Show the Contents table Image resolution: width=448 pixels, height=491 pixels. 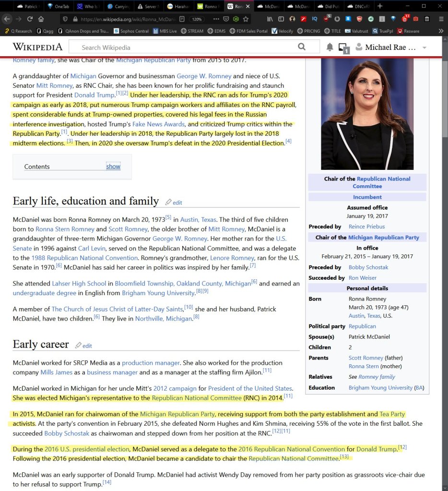pos(113,167)
